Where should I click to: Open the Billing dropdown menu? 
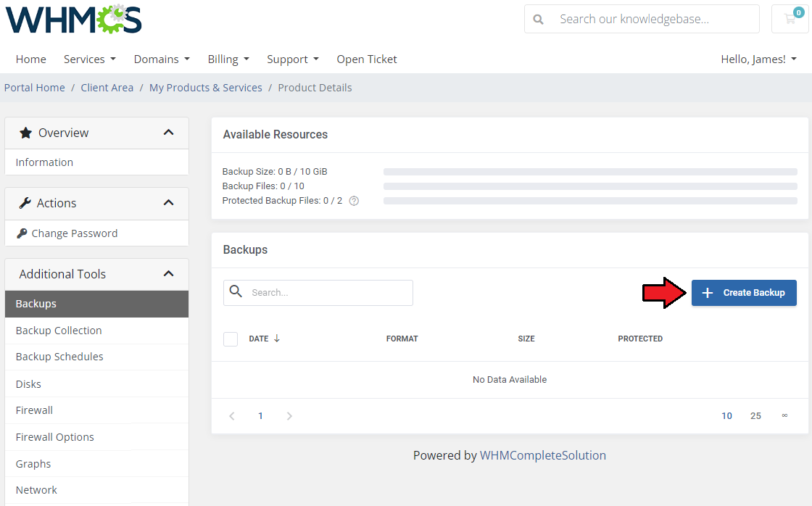point(228,59)
